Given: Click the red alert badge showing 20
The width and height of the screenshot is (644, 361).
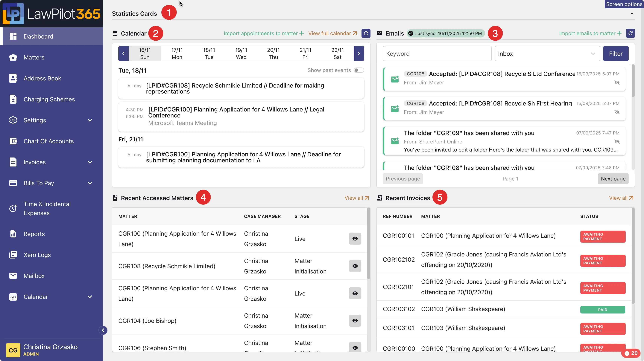Looking at the screenshot, I should [631, 353].
